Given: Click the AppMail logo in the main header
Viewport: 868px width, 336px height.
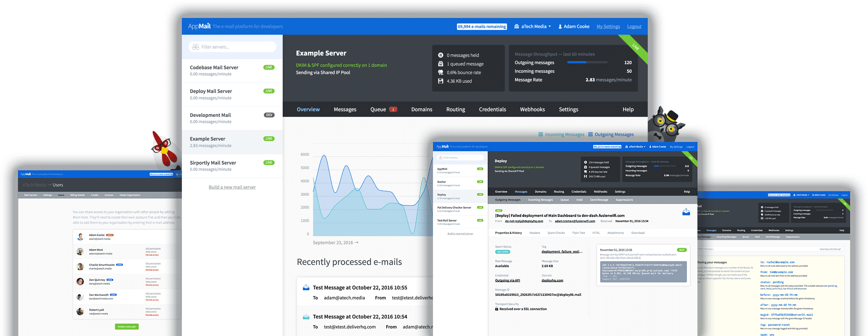Looking at the screenshot, I should click(x=199, y=26).
